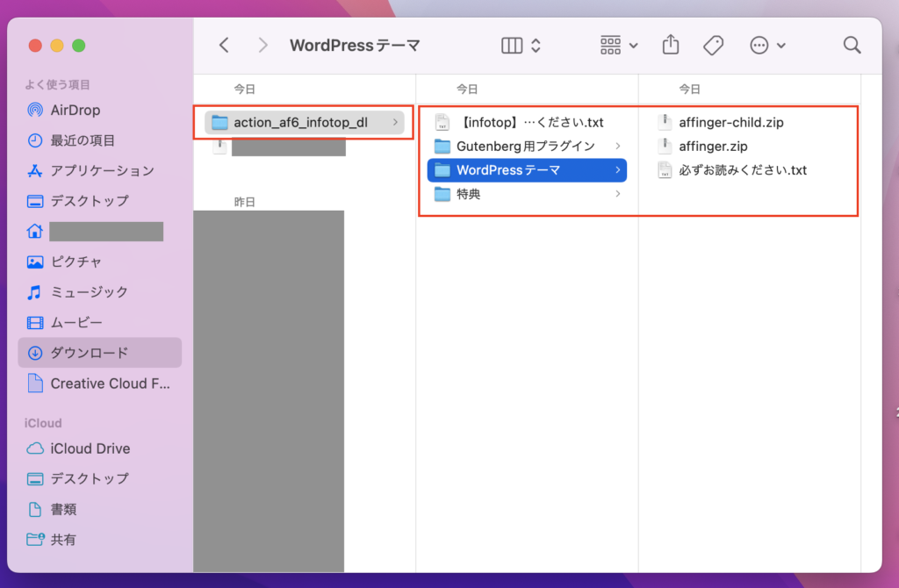Click the ダウンロード download arrow icon
This screenshot has height=588, width=899.
pyautogui.click(x=35, y=353)
